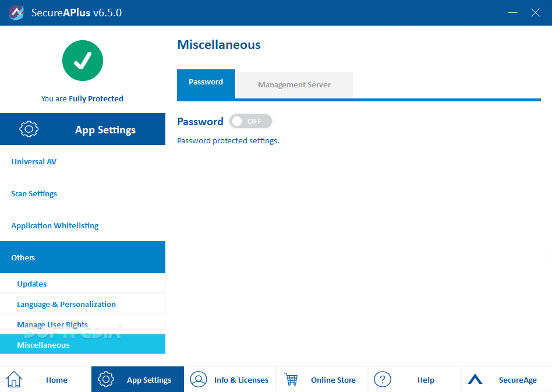Select the Miscellaneous sidebar item
Viewport: 552px width, 392px height.
point(83,344)
